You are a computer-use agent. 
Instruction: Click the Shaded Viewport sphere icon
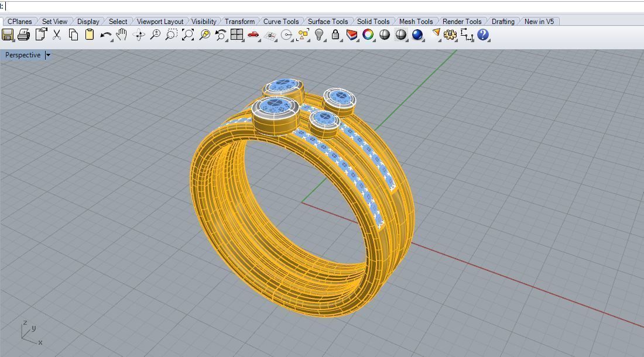[x=385, y=35]
